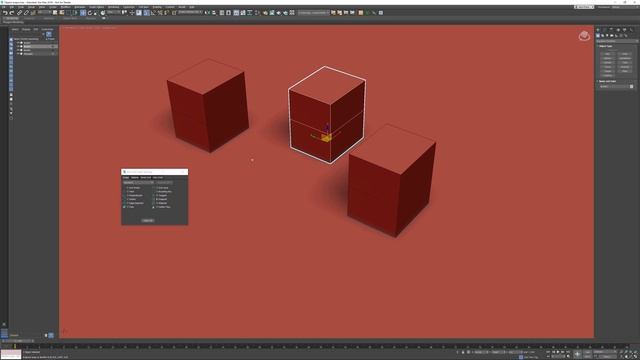
Task: Click the object name input field
Action: tap(614, 87)
